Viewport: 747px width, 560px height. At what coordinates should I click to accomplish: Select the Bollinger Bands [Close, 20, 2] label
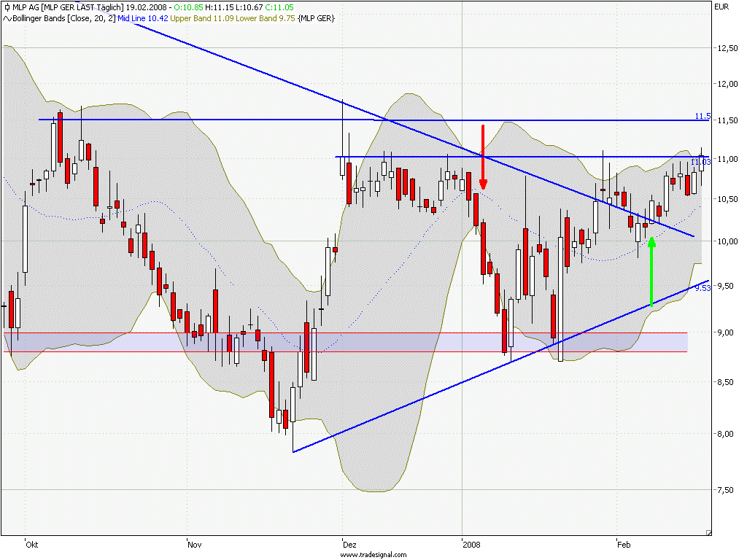point(64,18)
